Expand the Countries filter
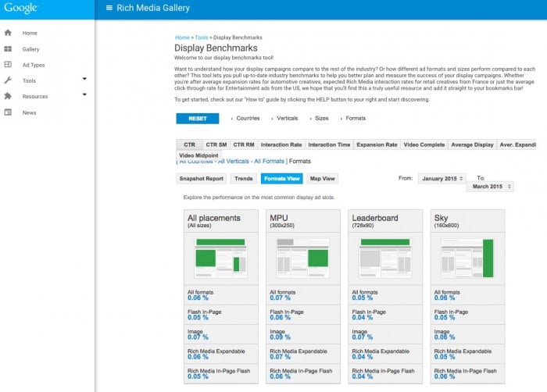Screen dimensions: 547x392 point(245,118)
